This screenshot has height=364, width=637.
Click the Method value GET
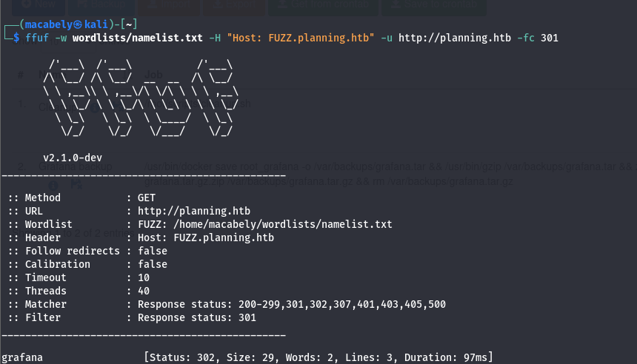pos(146,198)
